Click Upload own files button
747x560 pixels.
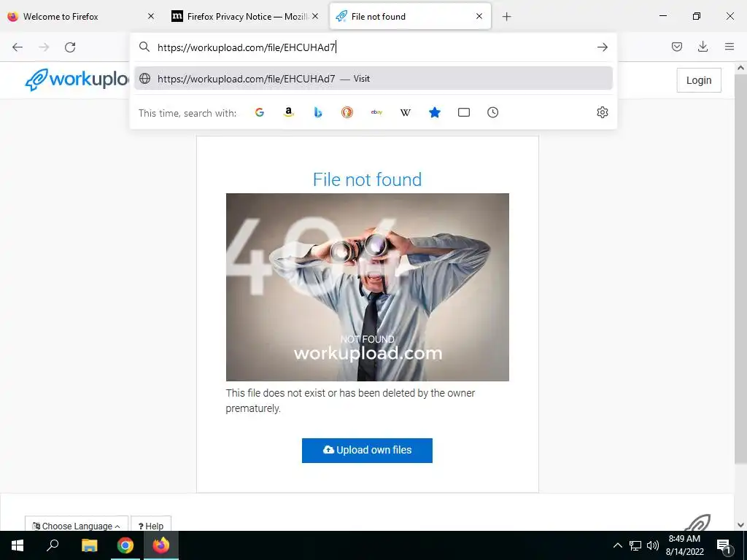[367, 451]
